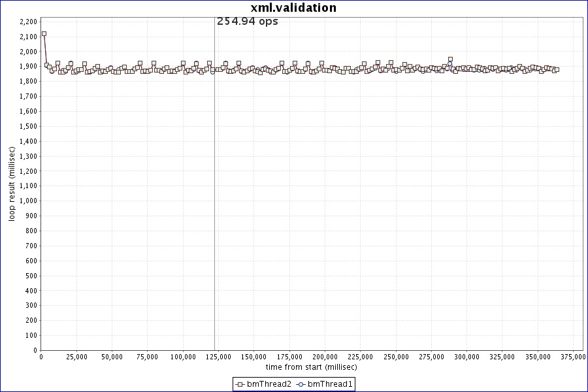Viewport: 588px width, 392px height.
Task: Select the bmThread1 legend label
Action: pyautogui.click(x=330, y=384)
